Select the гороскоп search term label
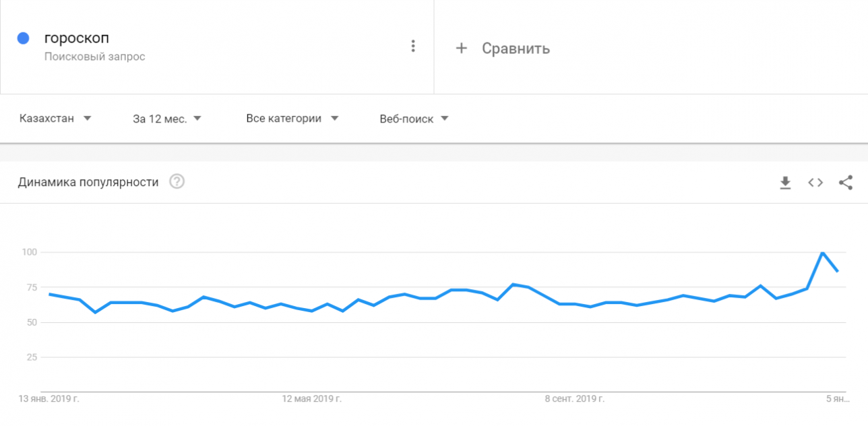The width and height of the screenshot is (868, 426). point(76,38)
